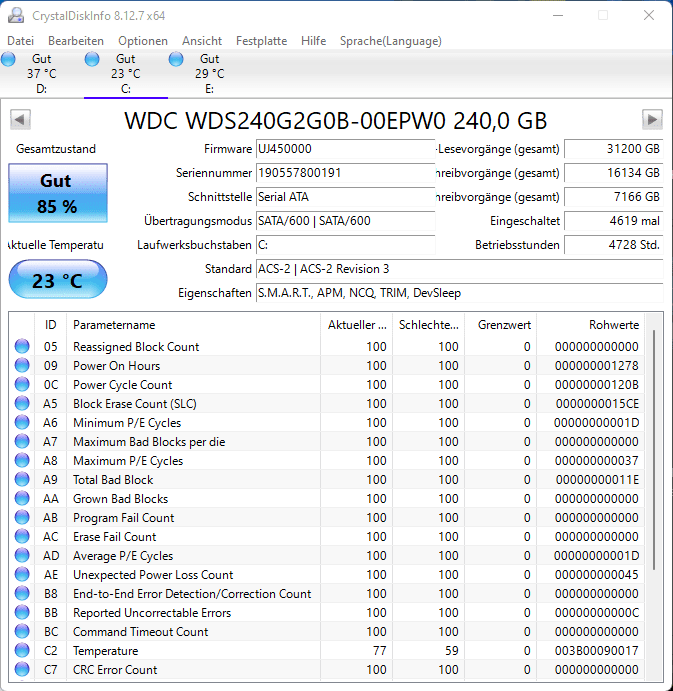Image resolution: width=673 pixels, height=691 pixels.
Task: Click the Aktueller column header
Action: (357, 325)
